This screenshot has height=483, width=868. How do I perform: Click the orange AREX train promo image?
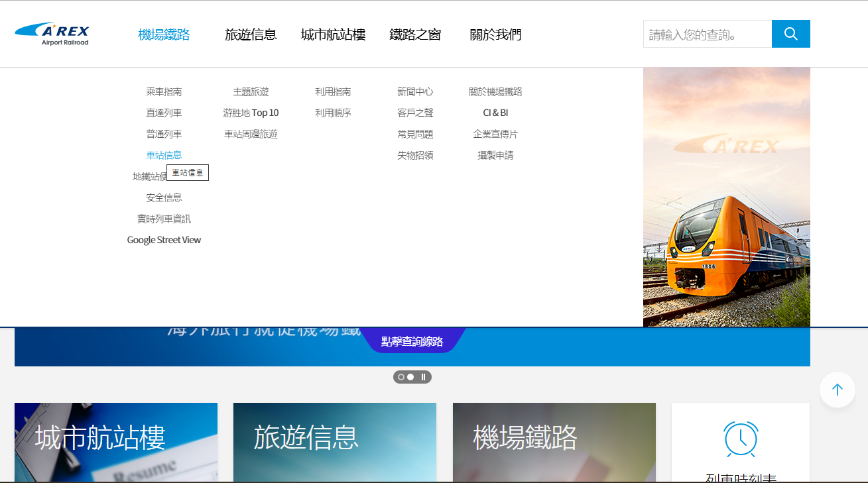[727, 197]
